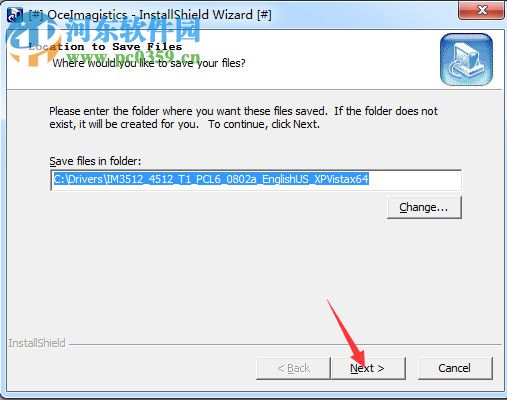Click the blue computer installer graphic

466,60
